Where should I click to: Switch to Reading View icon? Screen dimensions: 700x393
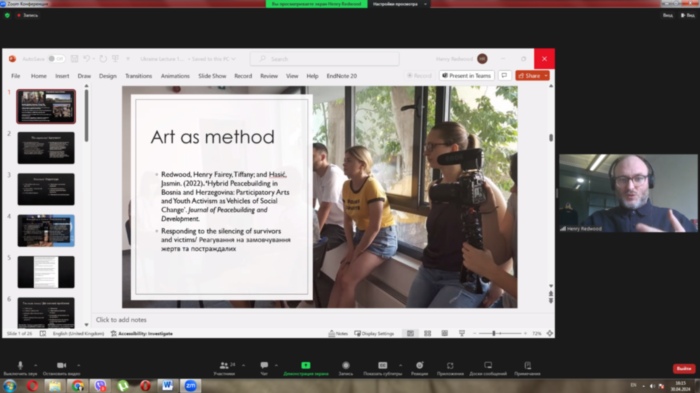[x=445, y=334]
